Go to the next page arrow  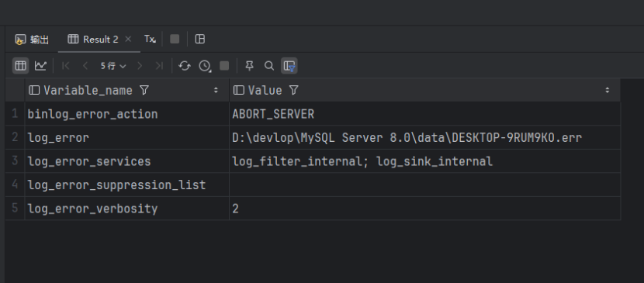coord(140,66)
